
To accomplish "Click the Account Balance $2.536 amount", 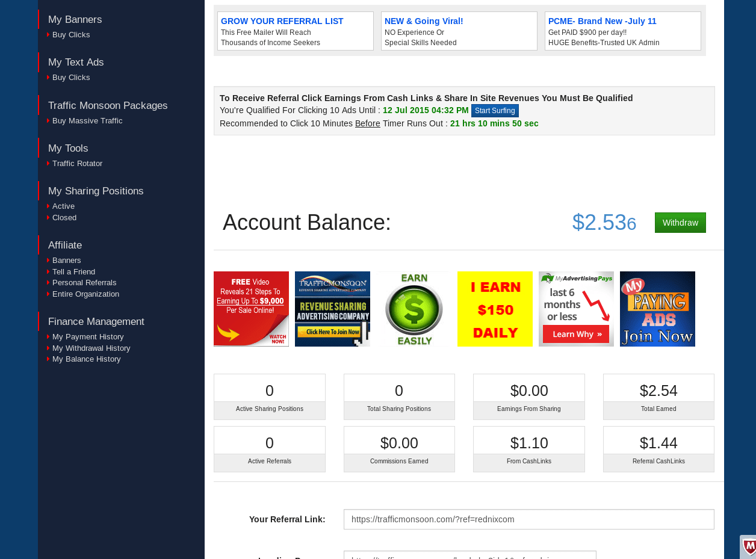I will coord(604,223).
